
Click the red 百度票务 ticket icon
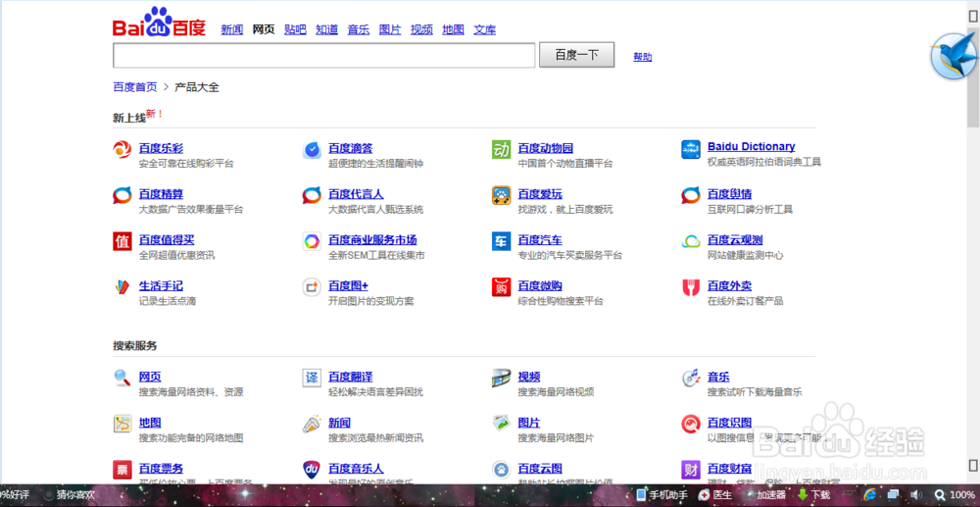click(x=122, y=470)
